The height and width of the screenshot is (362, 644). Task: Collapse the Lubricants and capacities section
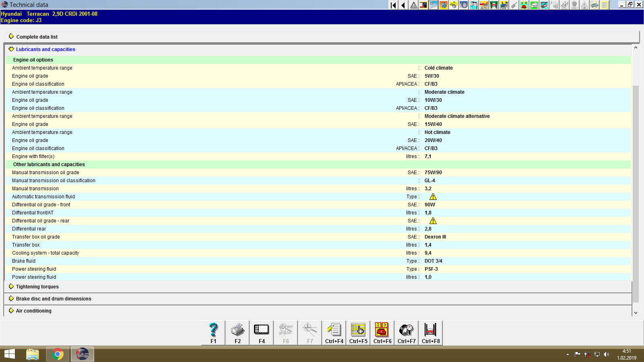45,49
